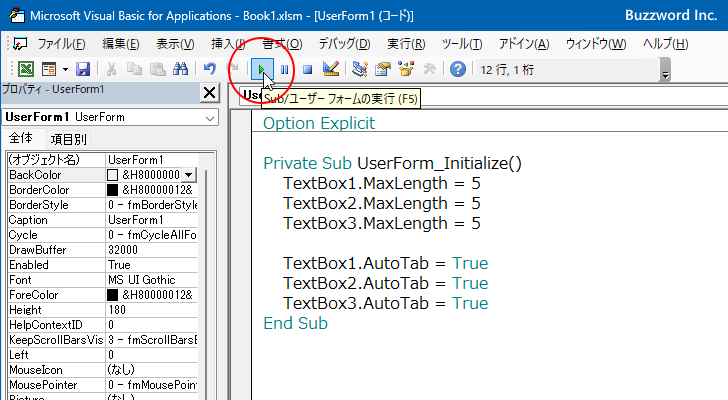728x400 pixels.
Task: Click the Caption value UserForm1 field
Action: (x=152, y=220)
